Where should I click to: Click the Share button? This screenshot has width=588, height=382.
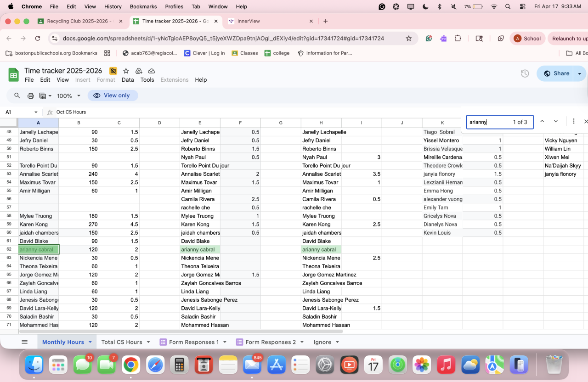pyautogui.click(x=556, y=73)
